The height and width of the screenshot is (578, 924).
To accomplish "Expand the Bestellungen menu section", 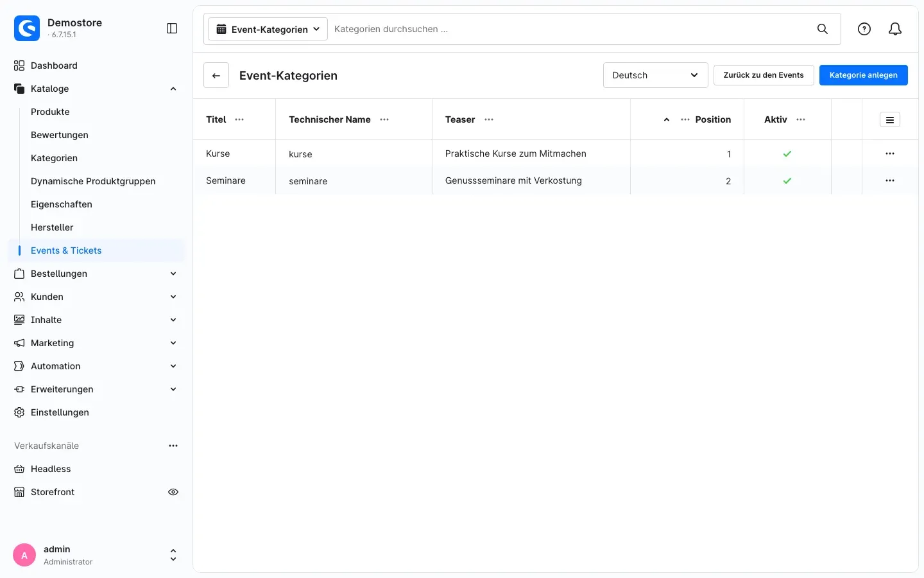I will tap(173, 274).
